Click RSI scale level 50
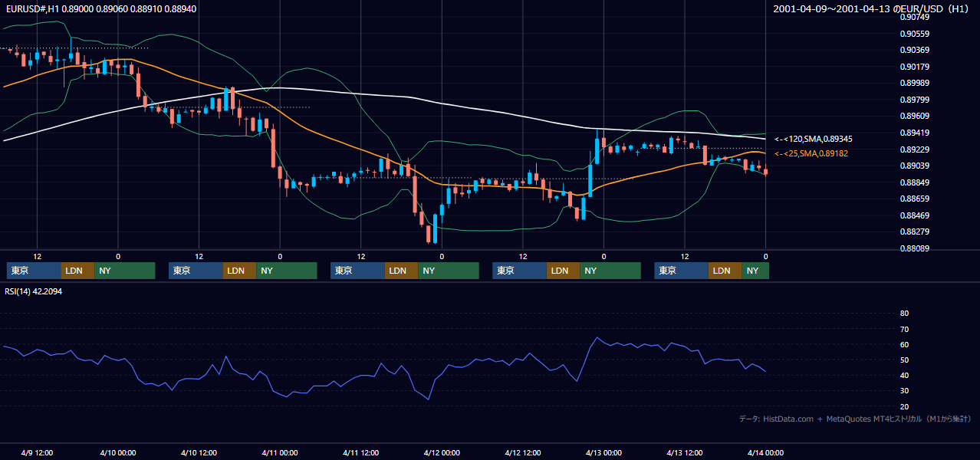Image resolution: width=980 pixels, height=460 pixels. tap(904, 360)
